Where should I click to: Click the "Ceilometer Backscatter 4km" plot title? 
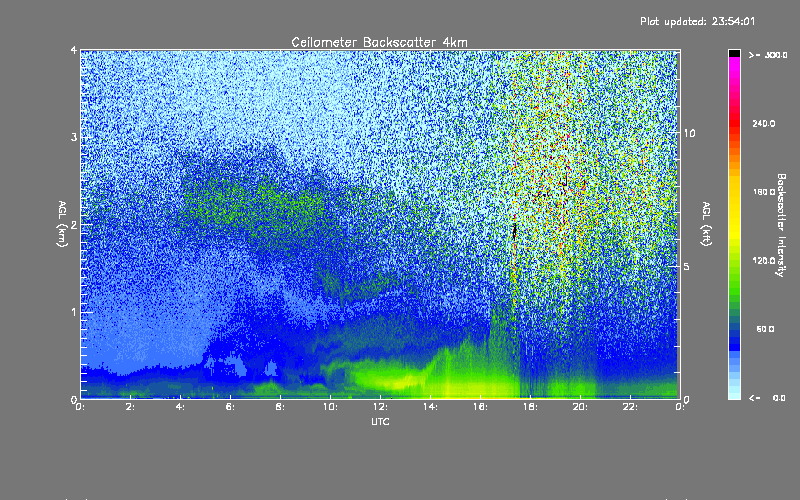[379, 42]
